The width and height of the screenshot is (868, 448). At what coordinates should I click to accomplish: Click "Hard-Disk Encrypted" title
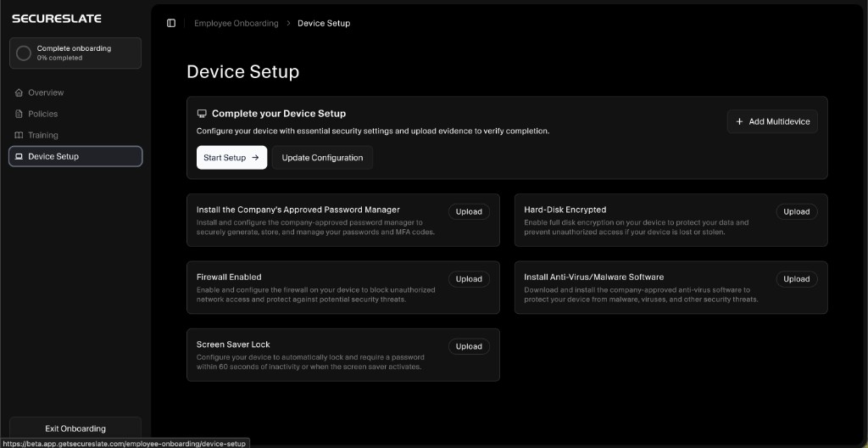tap(565, 210)
